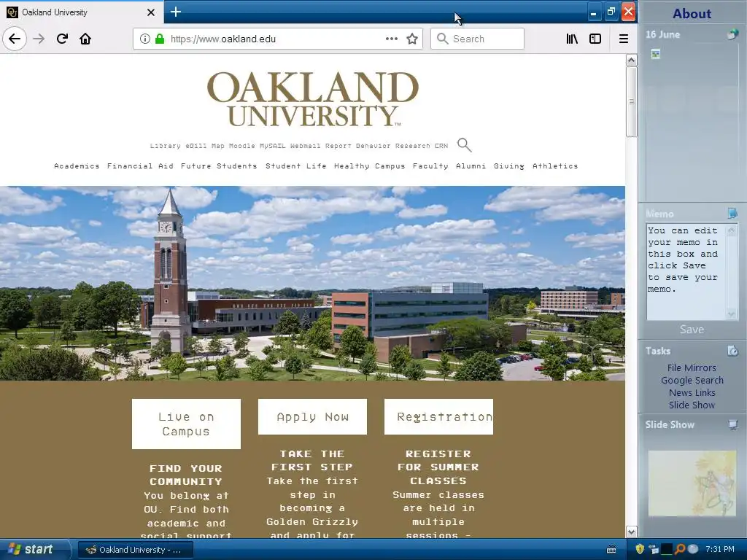This screenshot has height=560, width=747.
Task: Click the Memo panel note icon
Action: (732, 213)
